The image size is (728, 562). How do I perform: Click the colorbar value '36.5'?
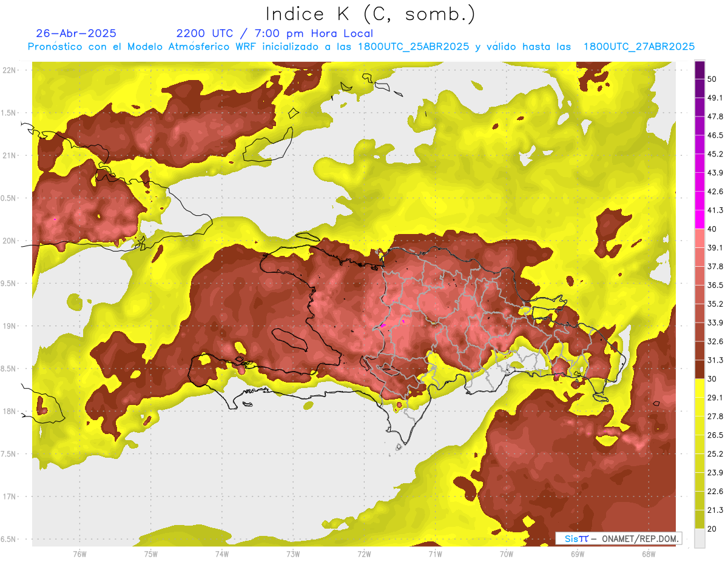715,286
